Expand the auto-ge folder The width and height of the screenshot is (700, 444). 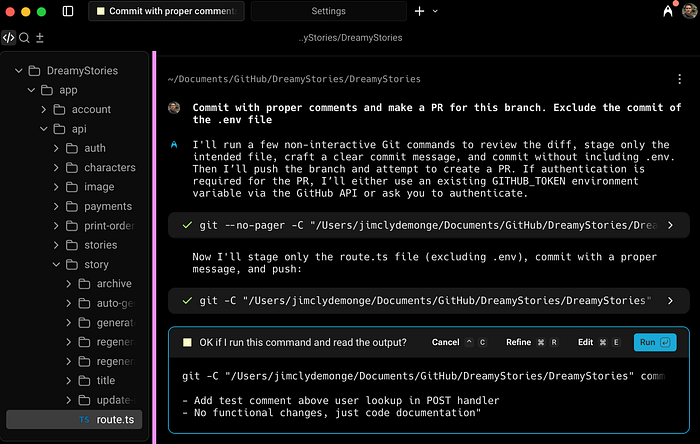pos(69,303)
